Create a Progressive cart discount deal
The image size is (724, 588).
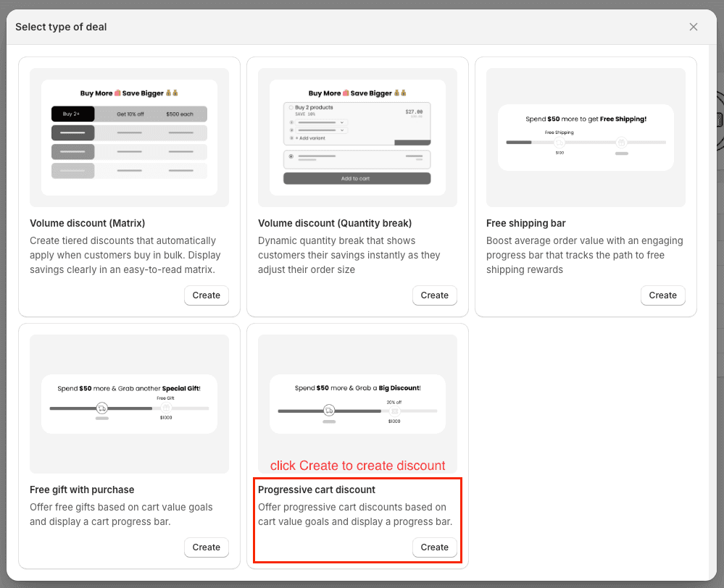[x=434, y=547]
